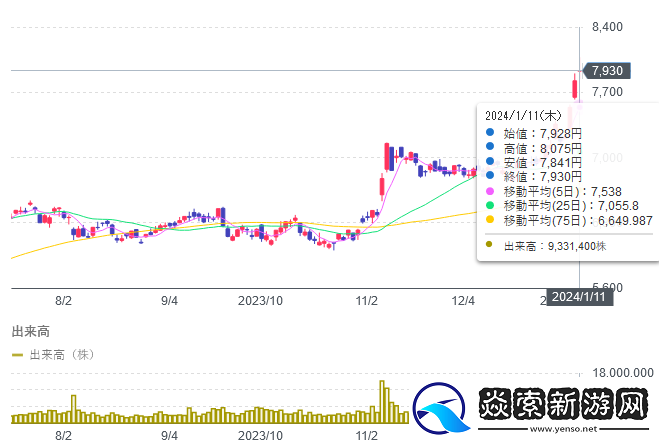
Task: Select the 2023/10 label on price chart
Action: pyautogui.click(x=261, y=299)
